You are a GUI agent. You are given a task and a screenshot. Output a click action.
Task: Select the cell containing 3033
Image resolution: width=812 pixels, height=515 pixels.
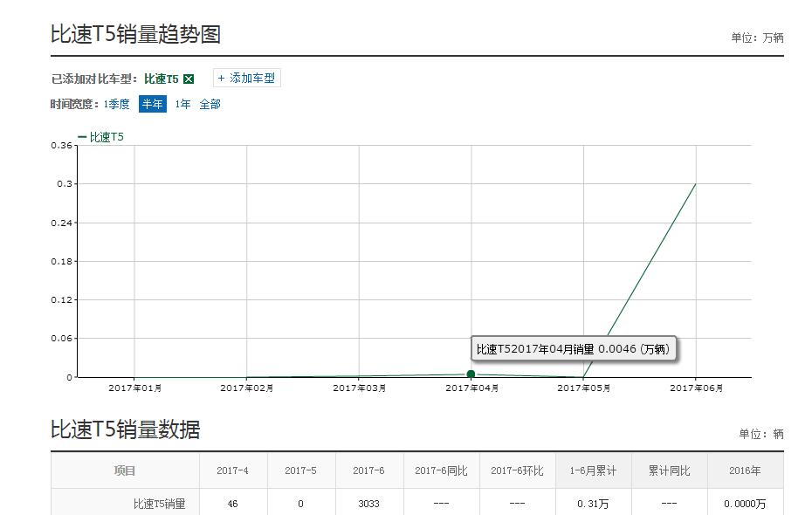click(369, 504)
